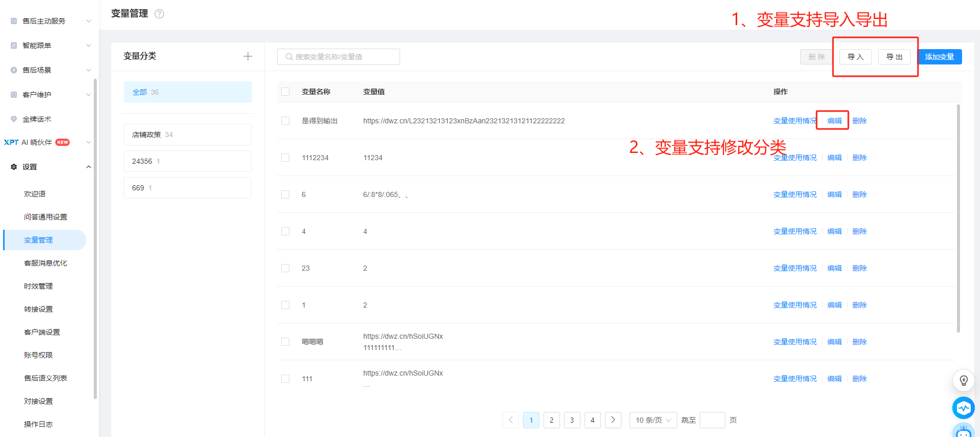Click the XPT AI 晓伙伴 logo
Viewport: 980px width, 437px height.
coord(11,142)
